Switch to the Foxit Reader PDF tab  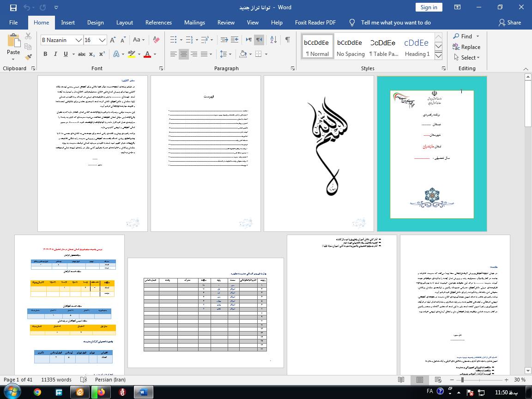point(315,22)
